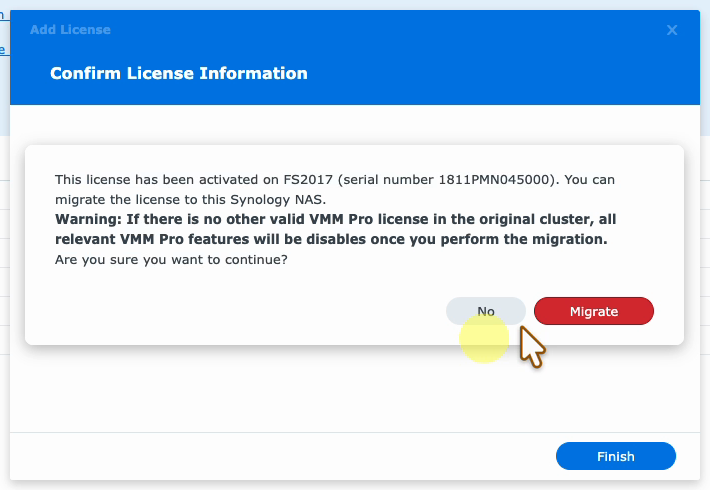Confirm license migration with Migrate button
710x490 pixels.
(594, 311)
